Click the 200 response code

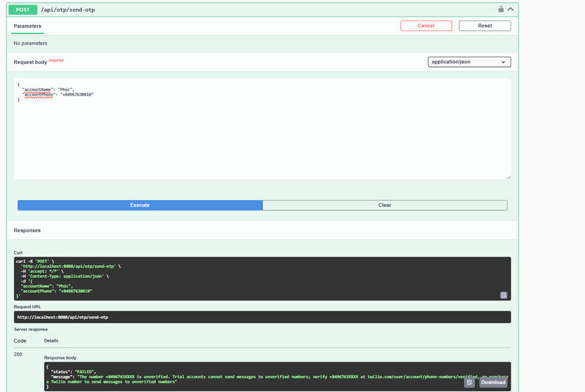click(x=18, y=354)
